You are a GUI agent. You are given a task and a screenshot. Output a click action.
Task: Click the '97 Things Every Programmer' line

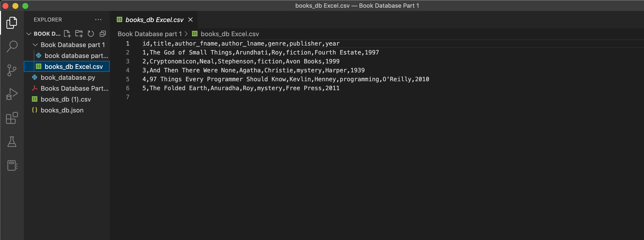[x=286, y=79]
